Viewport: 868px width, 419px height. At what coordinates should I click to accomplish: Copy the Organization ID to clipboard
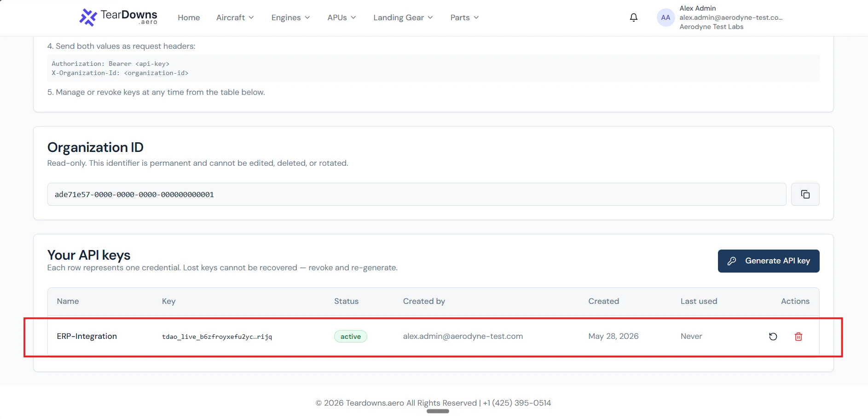(805, 194)
